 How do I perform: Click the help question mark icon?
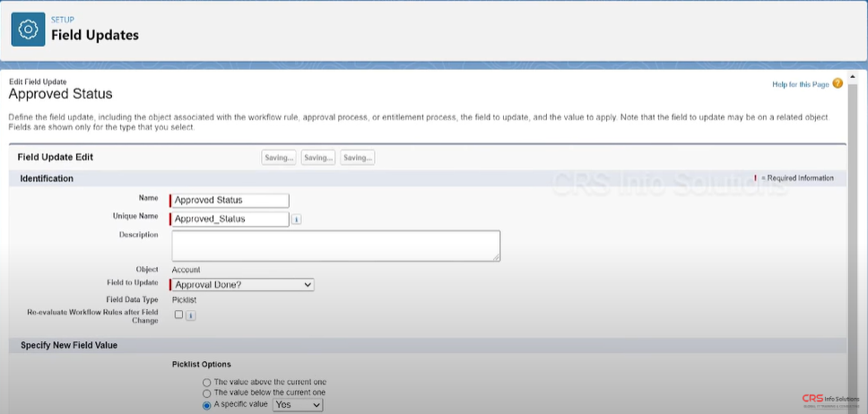[838, 83]
